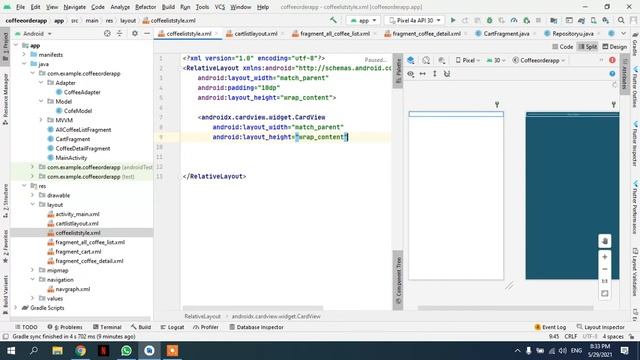
Task: Expand the Gradle Scripts node
Action: coord(16,308)
